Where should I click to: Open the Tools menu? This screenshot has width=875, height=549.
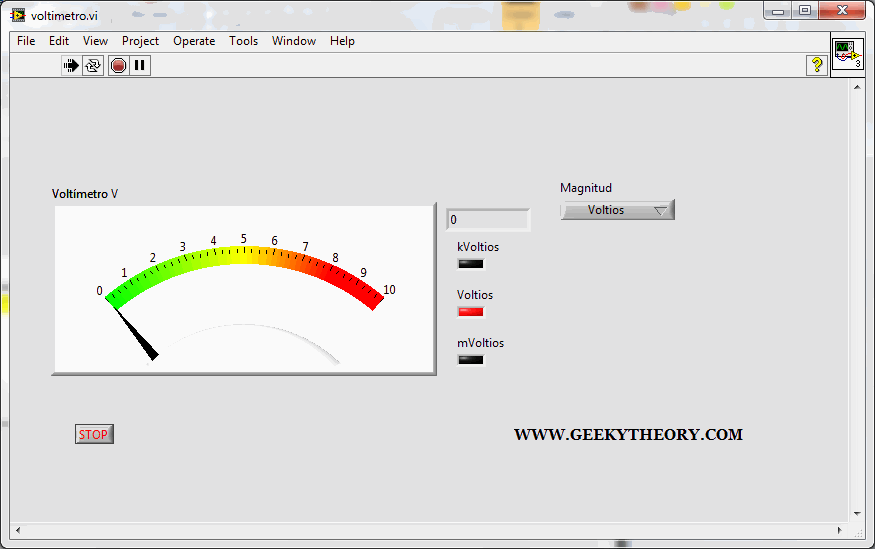(243, 41)
